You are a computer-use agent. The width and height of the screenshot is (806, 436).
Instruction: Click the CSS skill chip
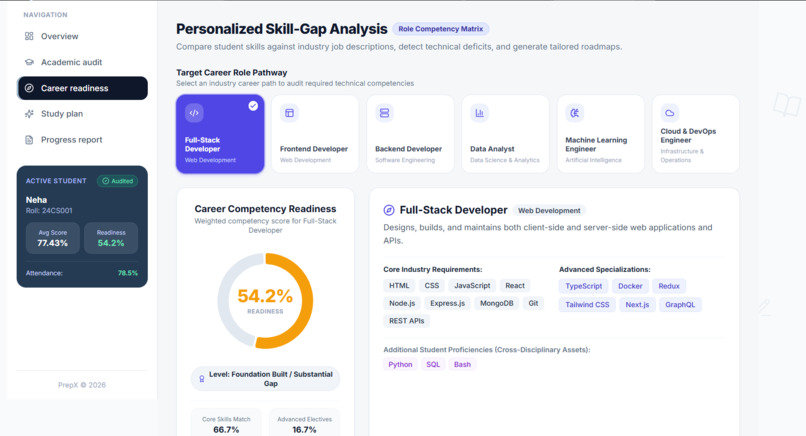click(432, 286)
